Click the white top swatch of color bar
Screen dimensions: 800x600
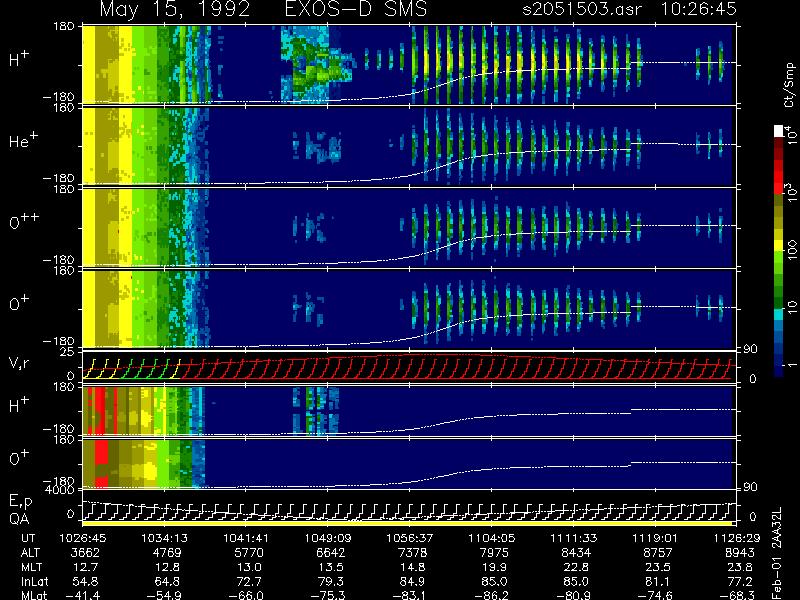tap(779, 131)
